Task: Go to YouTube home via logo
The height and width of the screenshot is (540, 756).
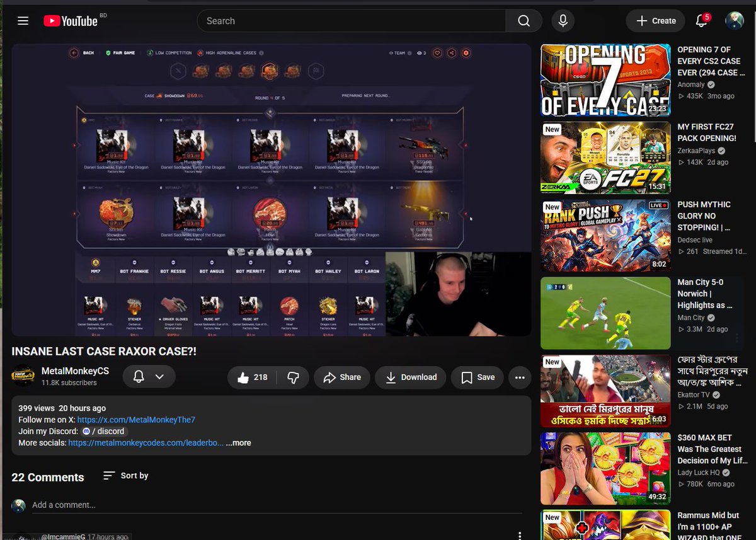Action: click(x=71, y=21)
